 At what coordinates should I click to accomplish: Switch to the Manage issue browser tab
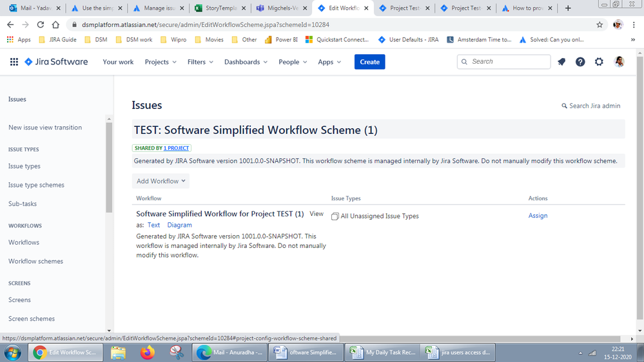159,8
